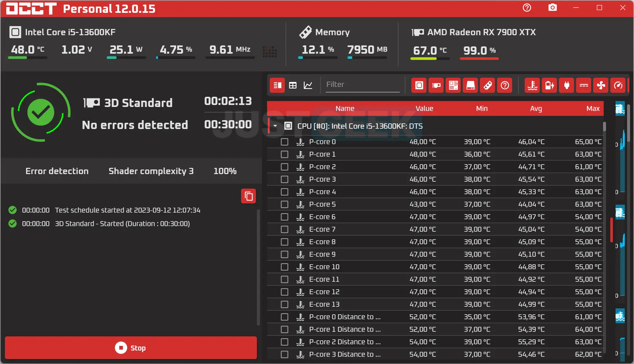Click the memory usage 12.1 % readout
This screenshot has width=634, height=364.
coord(318,50)
